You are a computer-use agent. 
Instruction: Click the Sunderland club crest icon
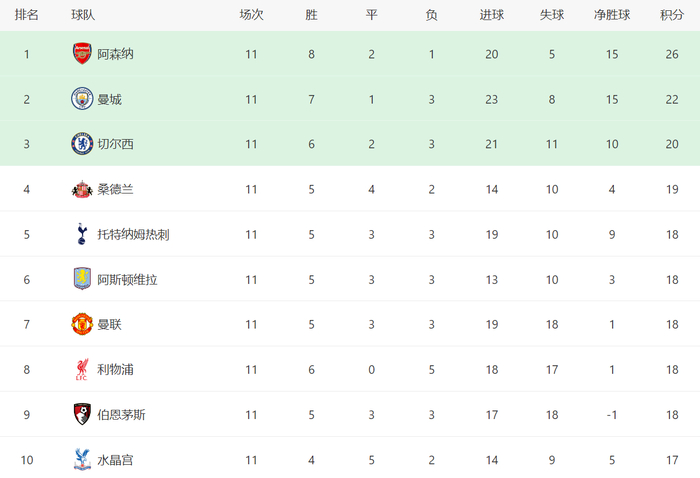82,189
